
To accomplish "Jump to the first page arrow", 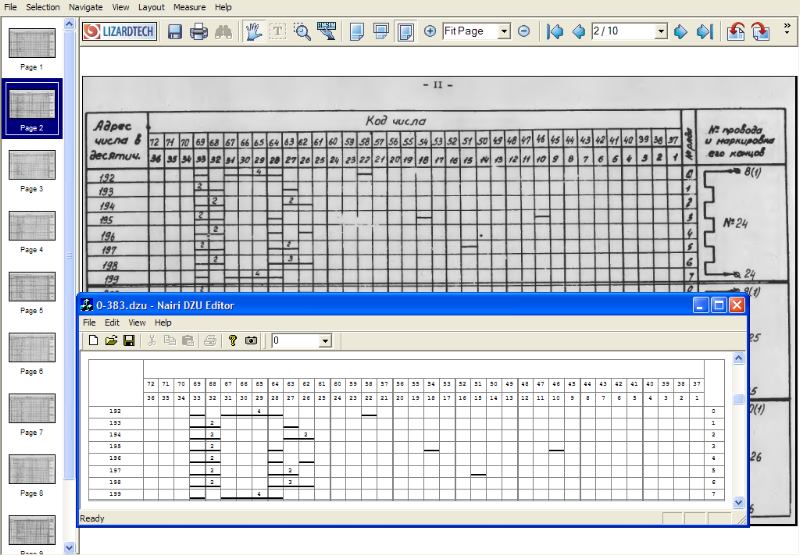I will [x=556, y=31].
